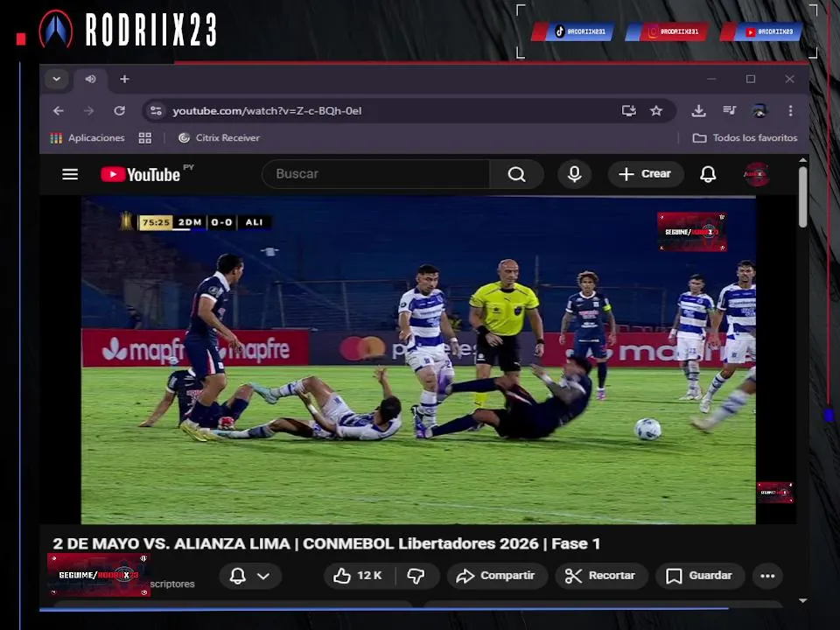Go back to previous page
The image size is (840, 630).
[59, 111]
